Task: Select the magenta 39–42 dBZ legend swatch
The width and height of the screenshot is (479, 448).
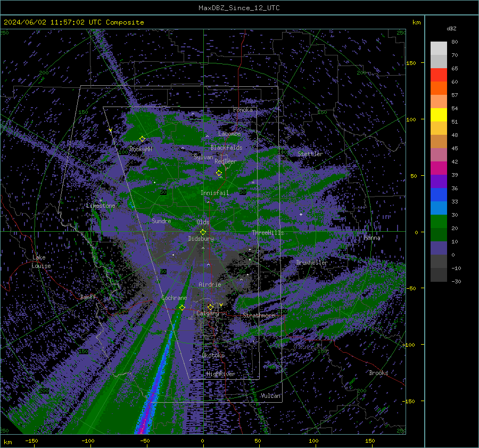Action: [439, 168]
